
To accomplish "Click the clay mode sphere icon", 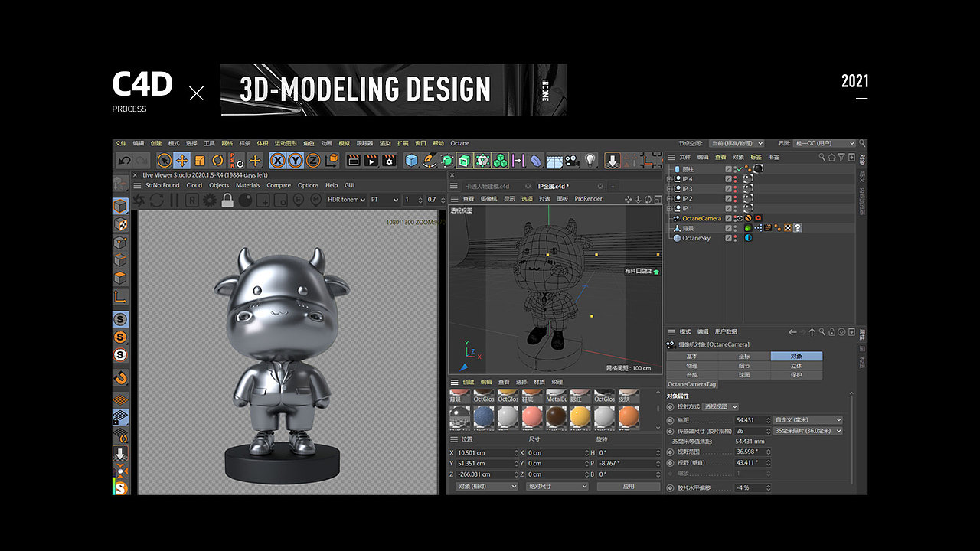I will (245, 200).
